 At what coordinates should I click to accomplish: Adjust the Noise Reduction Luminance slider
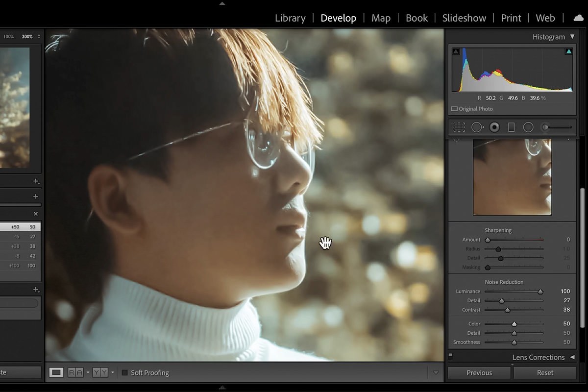coord(540,292)
